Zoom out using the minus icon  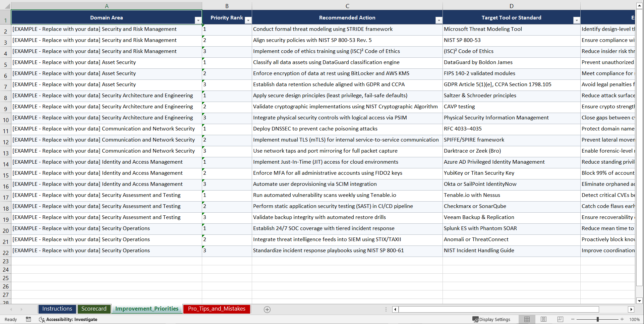[x=573, y=319]
